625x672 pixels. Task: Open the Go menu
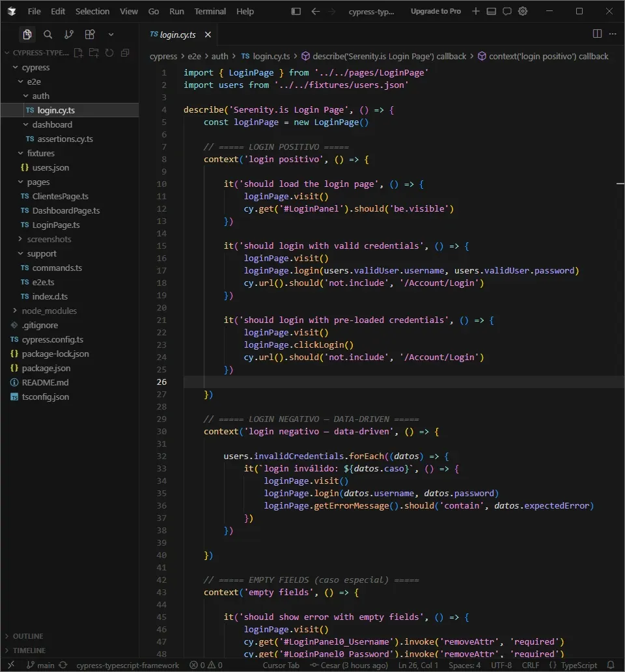(x=154, y=12)
